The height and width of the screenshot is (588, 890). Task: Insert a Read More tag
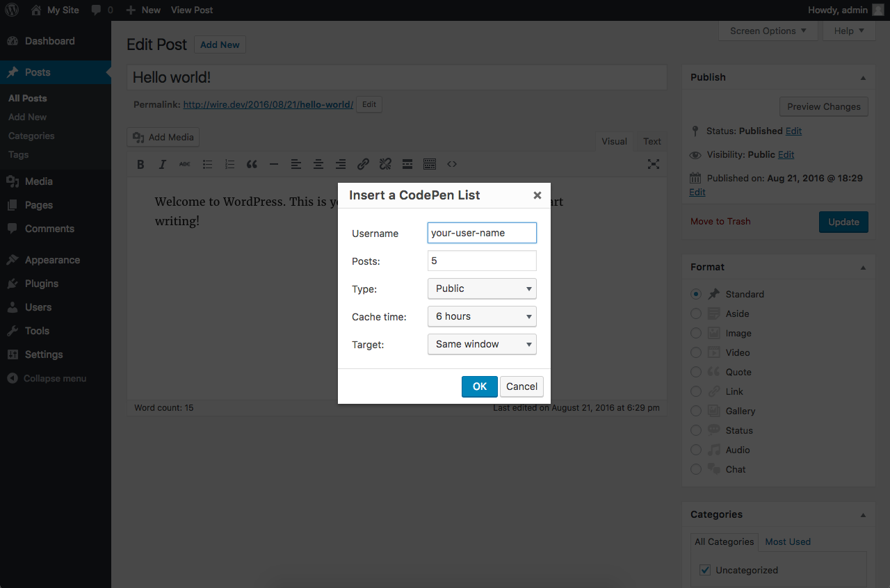click(407, 164)
